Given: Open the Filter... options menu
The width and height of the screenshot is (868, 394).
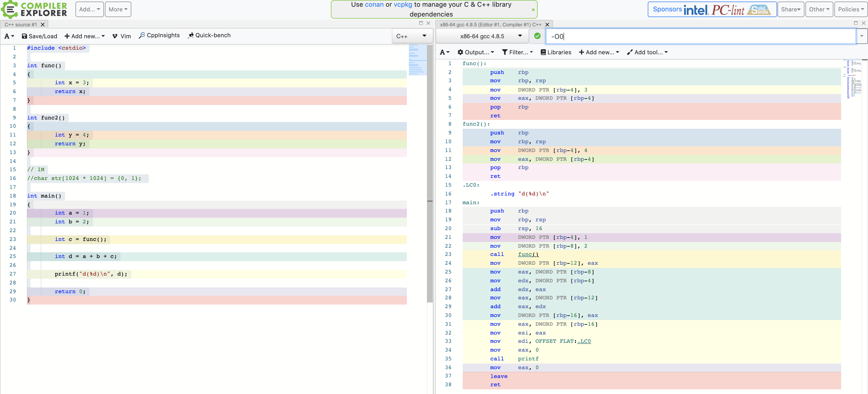Looking at the screenshot, I should tap(517, 52).
